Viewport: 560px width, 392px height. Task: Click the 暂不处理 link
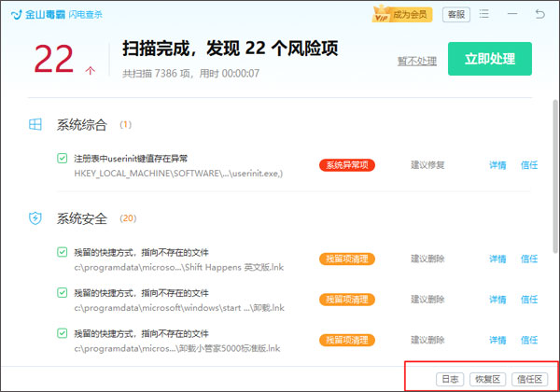(x=417, y=61)
